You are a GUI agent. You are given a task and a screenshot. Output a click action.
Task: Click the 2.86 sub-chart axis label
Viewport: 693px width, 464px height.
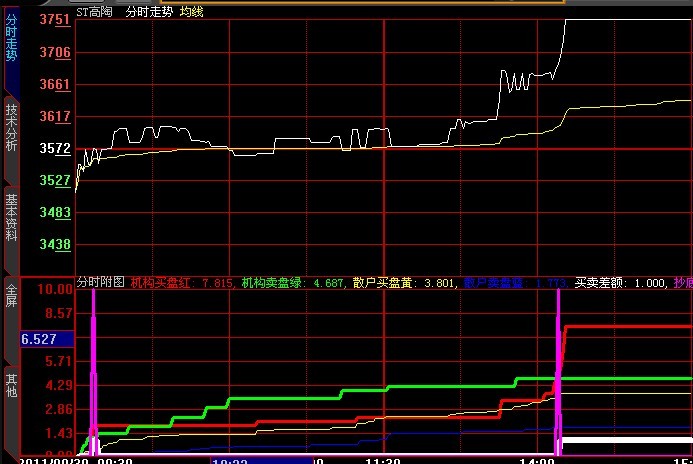(x=58, y=409)
